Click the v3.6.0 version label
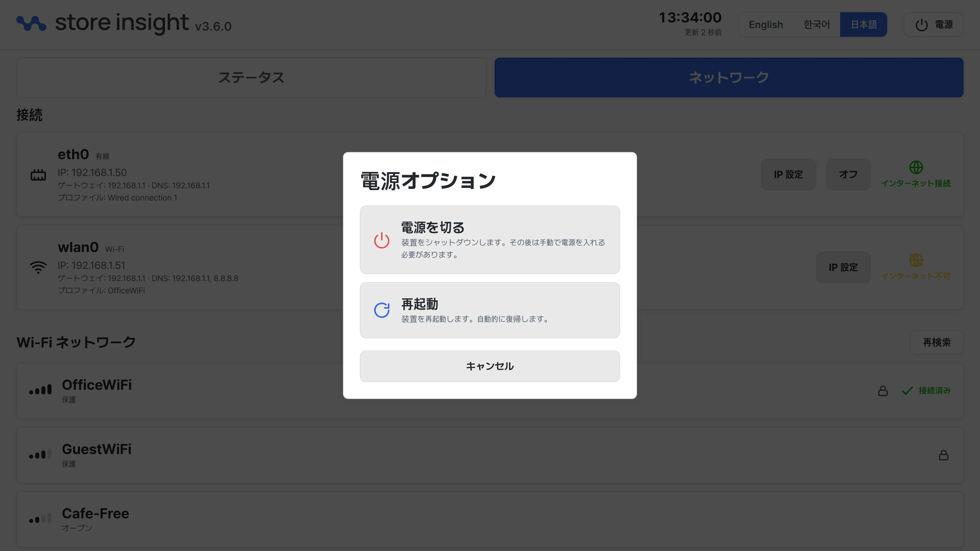 click(x=213, y=26)
